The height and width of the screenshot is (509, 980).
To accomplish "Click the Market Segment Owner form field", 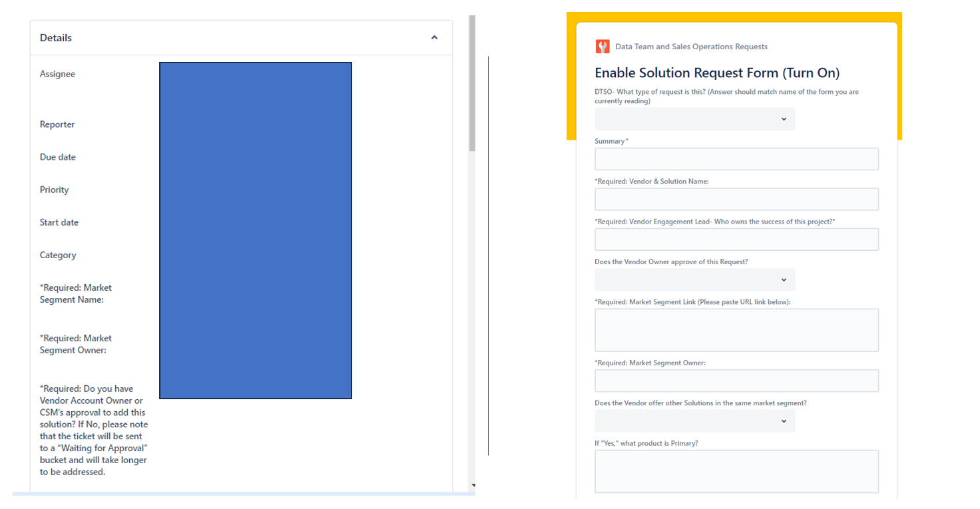I will pos(736,381).
